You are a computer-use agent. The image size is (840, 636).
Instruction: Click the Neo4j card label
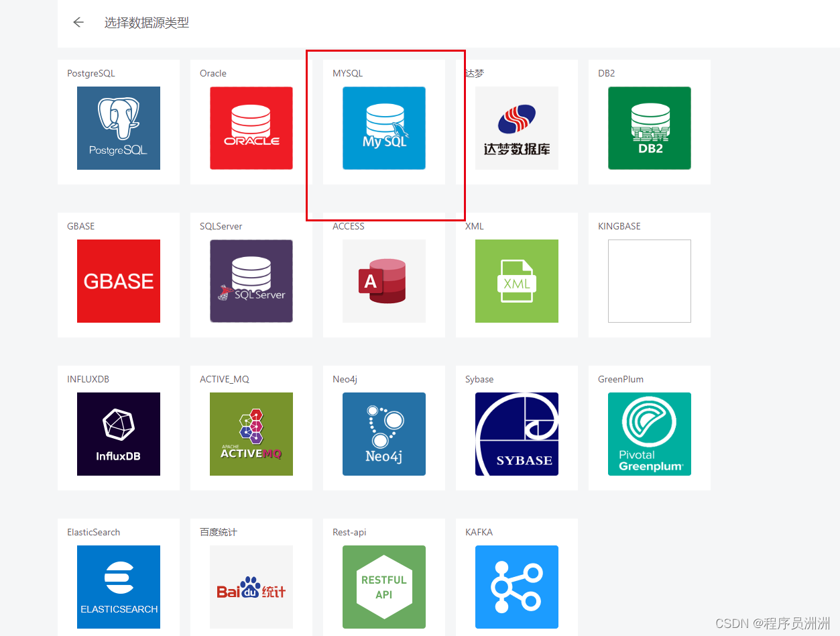tap(345, 379)
